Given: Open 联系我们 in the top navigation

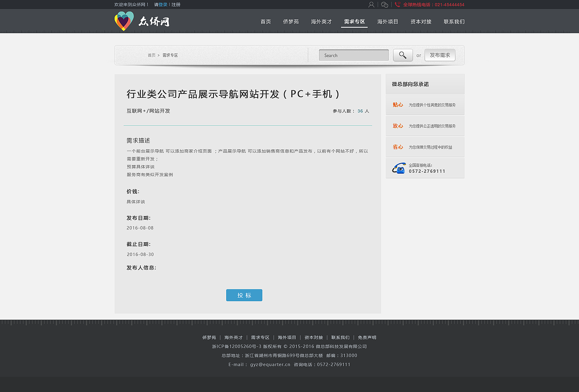Looking at the screenshot, I should tap(454, 22).
